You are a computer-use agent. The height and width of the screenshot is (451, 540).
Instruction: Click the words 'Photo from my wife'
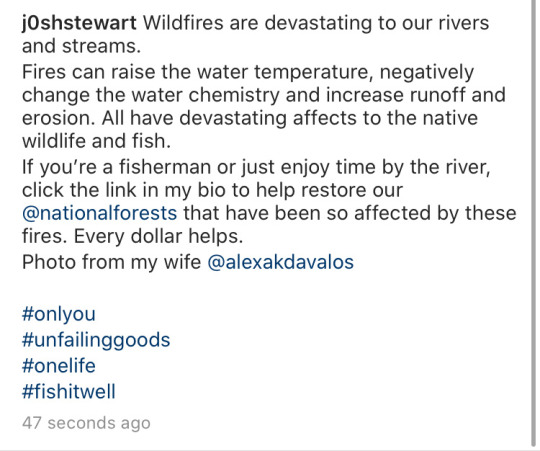[x=112, y=262]
